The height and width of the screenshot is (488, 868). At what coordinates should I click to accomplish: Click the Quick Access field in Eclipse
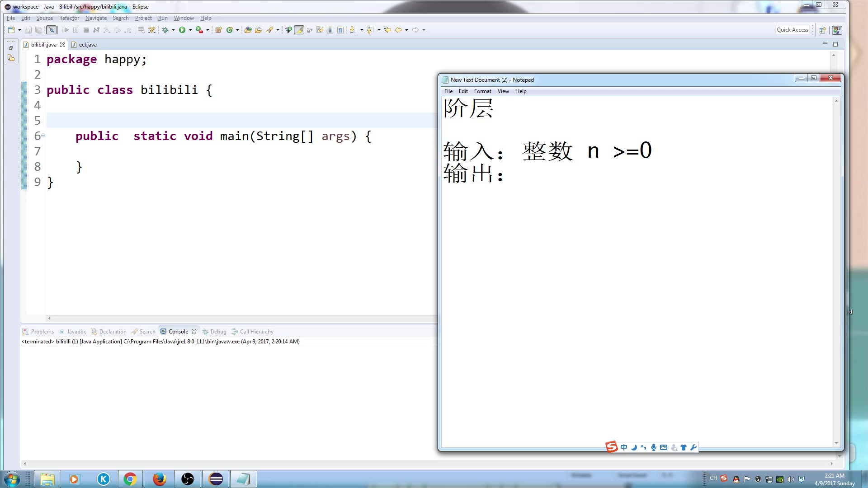coord(792,29)
